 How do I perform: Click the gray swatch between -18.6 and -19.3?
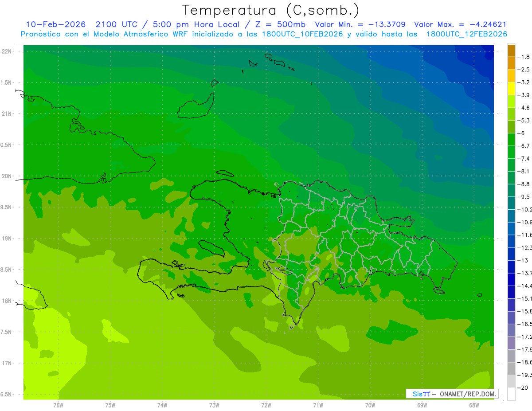click(511, 368)
